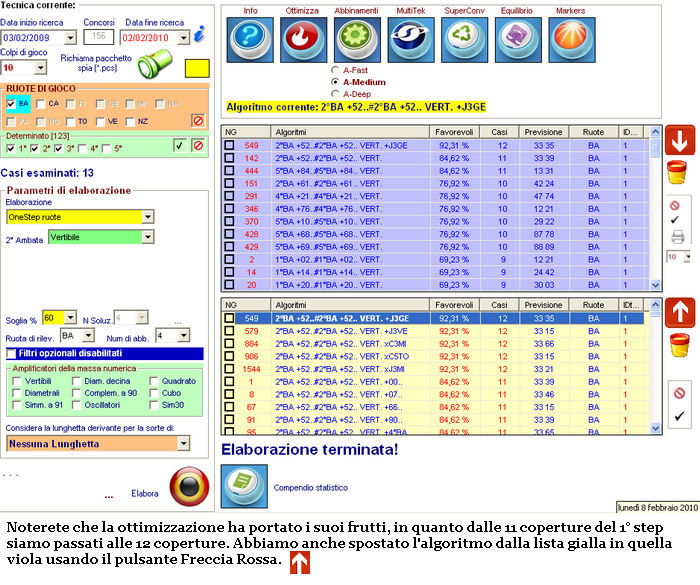Deselect all in violet list prohibition icon

point(675,205)
